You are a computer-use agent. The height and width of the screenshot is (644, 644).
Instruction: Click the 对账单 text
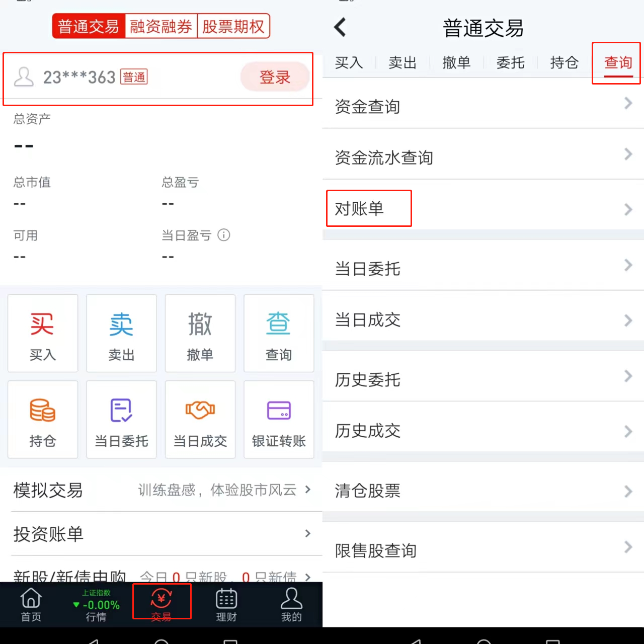[x=359, y=208]
